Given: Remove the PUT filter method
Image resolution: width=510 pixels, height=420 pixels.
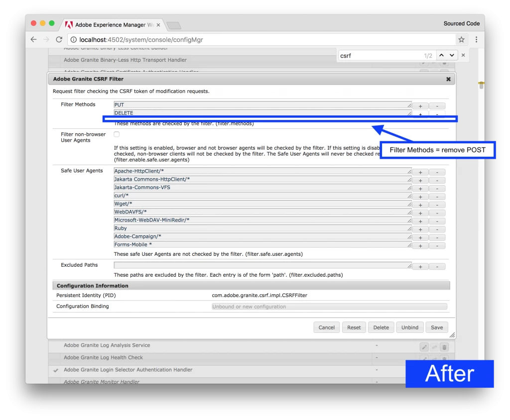Looking at the screenshot, I should pyautogui.click(x=437, y=106).
